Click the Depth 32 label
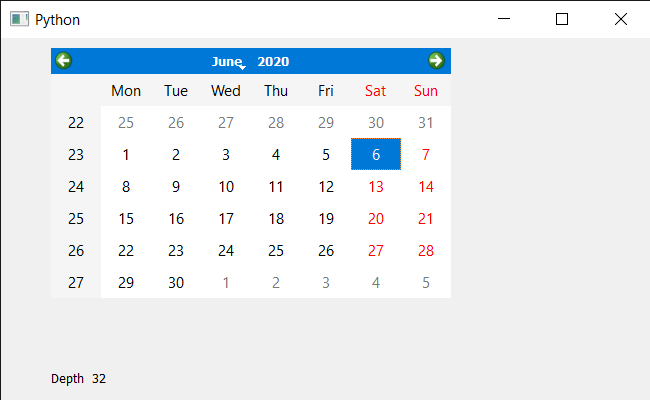The image size is (650, 400). 78,378
